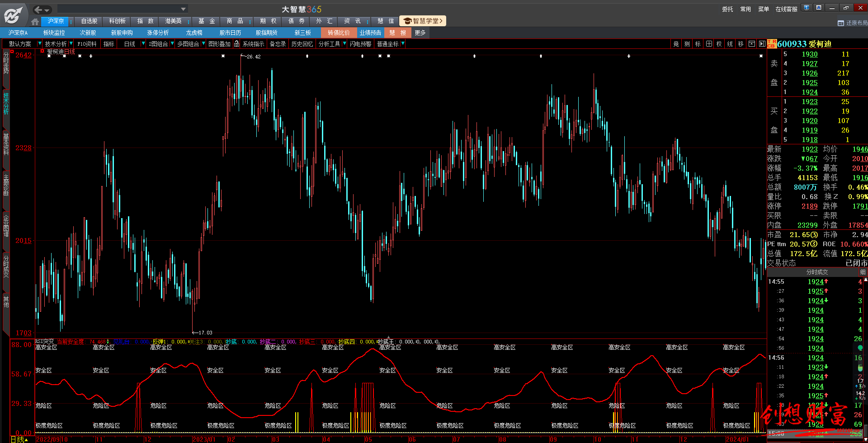
Task: Expand 默认方案 dropdown arrow
Action: 40,44
